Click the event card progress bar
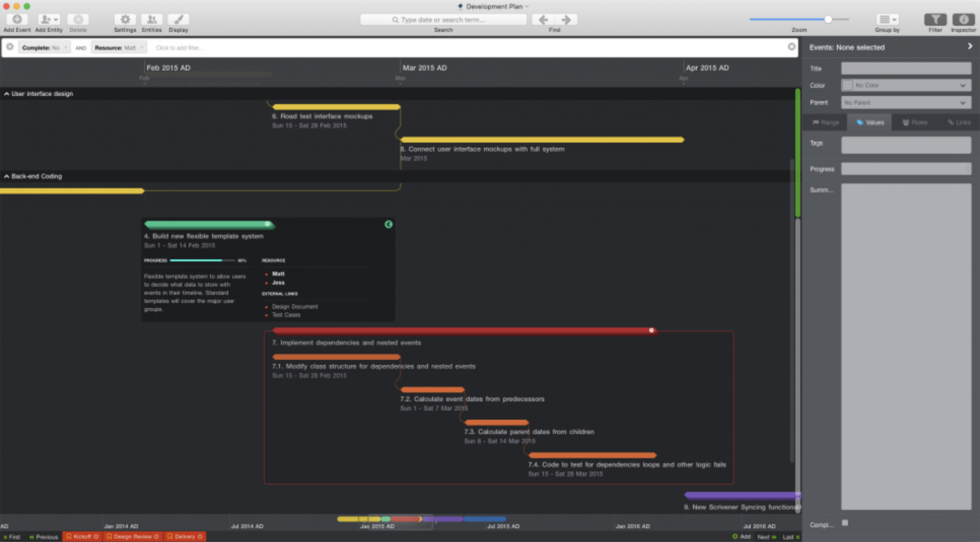The width and height of the screenshot is (980, 542). [202, 260]
